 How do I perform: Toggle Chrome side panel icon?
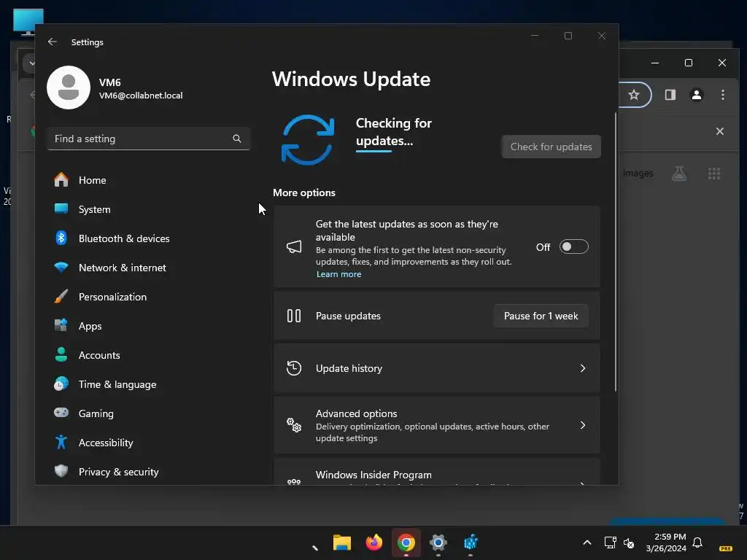point(670,95)
